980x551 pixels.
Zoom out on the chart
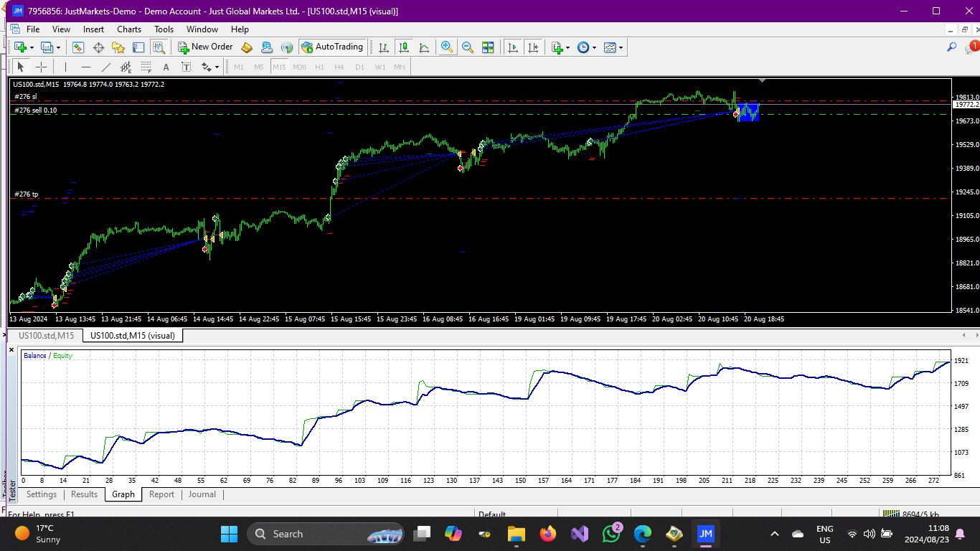tap(468, 47)
